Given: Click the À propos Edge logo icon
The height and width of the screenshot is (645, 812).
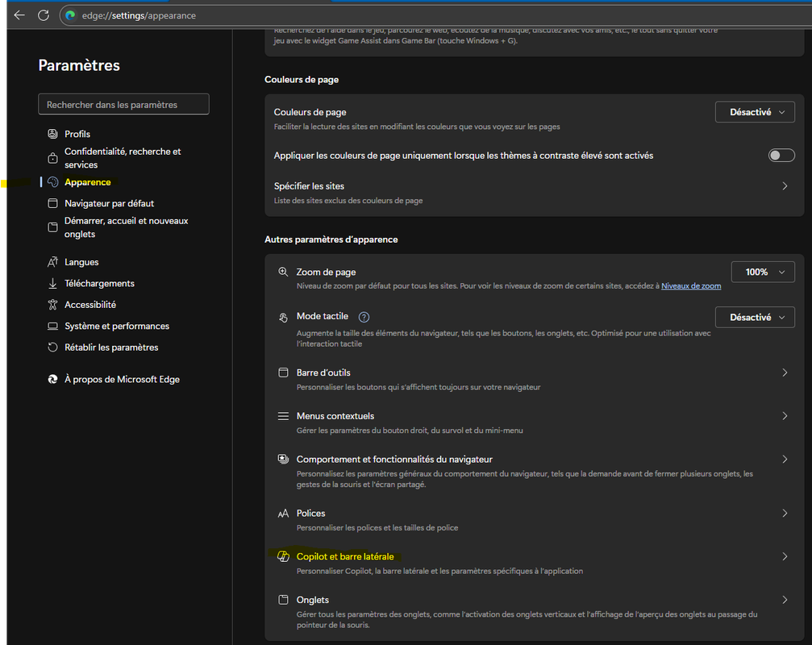Looking at the screenshot, I should click(52, 379).
